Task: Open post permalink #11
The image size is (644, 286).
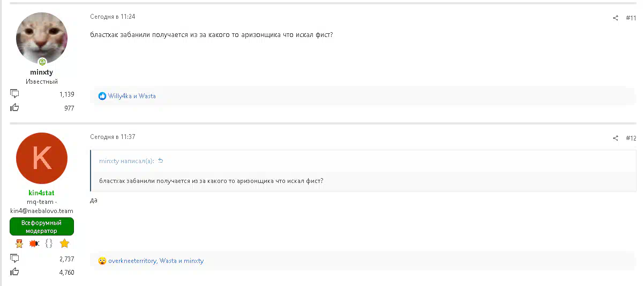Action: pos(631,18)
